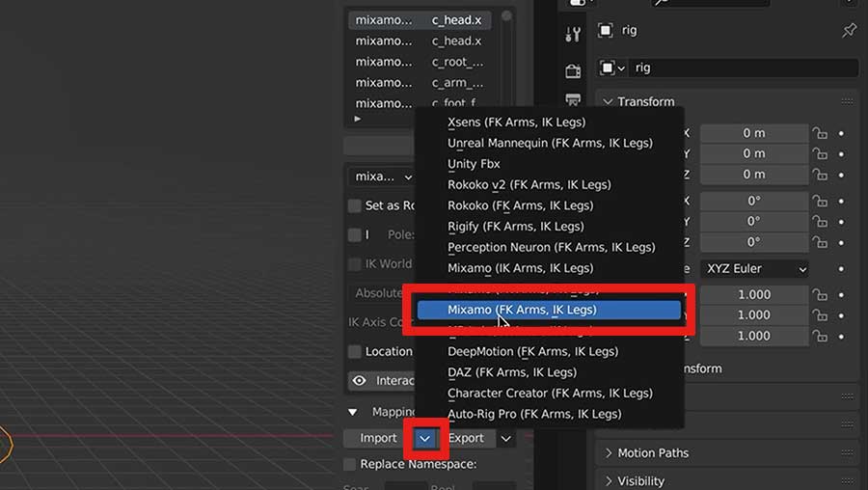Screen dimensions: 868x490
Task: Collapse the Transform panel
Action: 608,102
